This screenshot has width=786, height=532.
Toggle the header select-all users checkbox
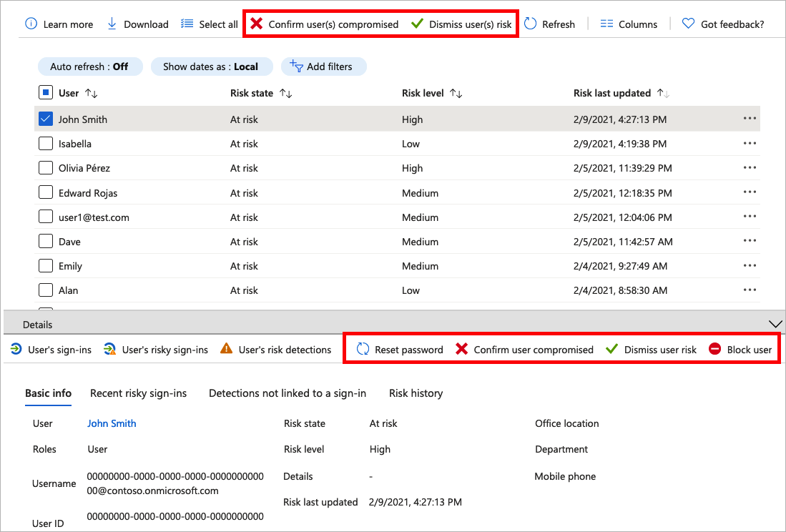pos(46,93)
